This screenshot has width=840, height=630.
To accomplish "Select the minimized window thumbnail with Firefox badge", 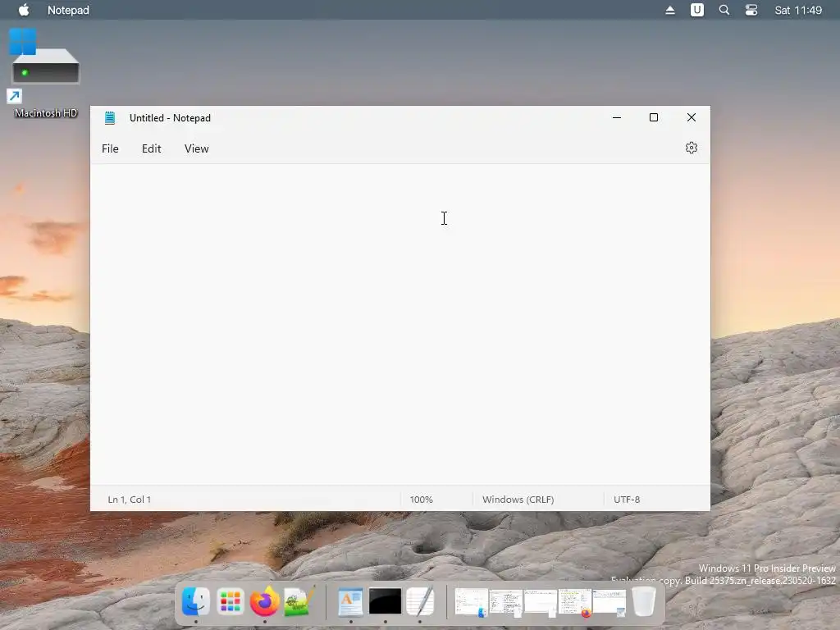I will tap(575, 603).
